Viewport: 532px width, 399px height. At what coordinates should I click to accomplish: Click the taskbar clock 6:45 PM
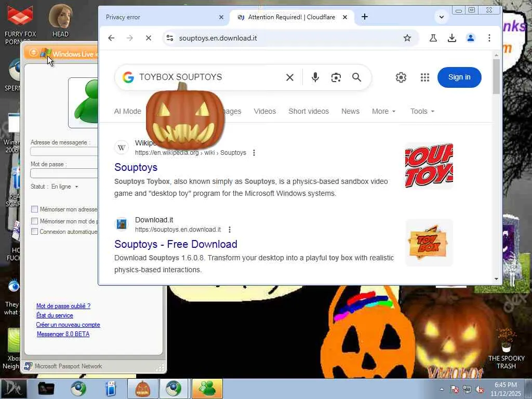[x=506, y=385]
